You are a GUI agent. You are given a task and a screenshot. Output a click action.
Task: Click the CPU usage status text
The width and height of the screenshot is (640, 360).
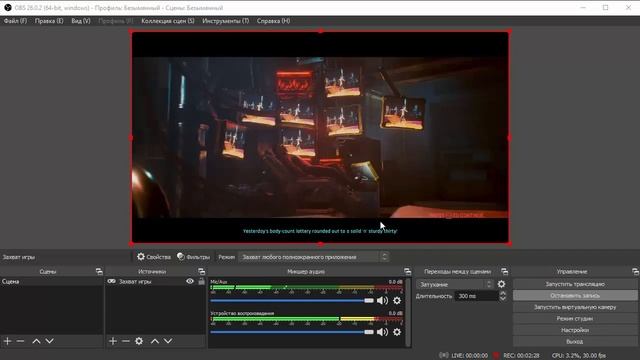coord(579,355)
